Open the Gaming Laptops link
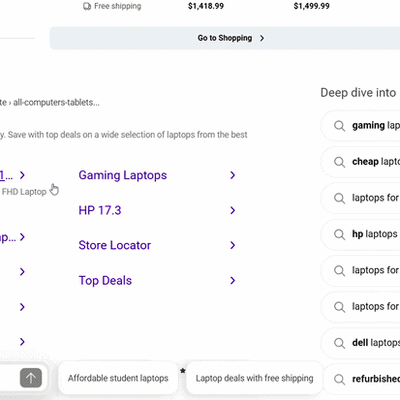 123,175
